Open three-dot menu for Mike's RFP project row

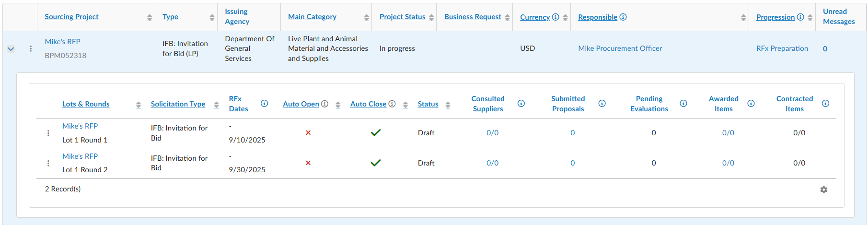(31, 48)
